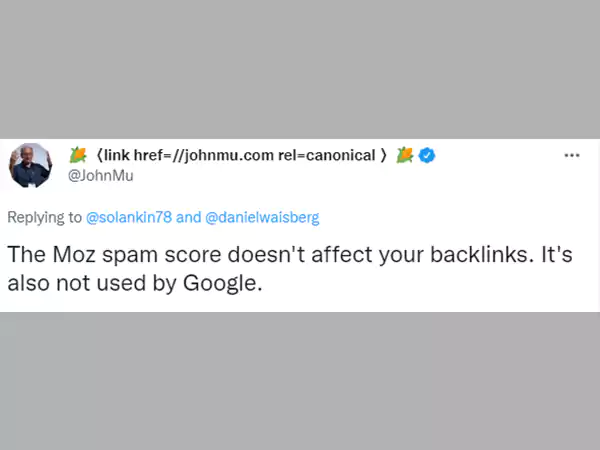Open the @solankin78 mention link
This screenshot has height=450, width=600.
pyautogui.click(x=129, y=216)
